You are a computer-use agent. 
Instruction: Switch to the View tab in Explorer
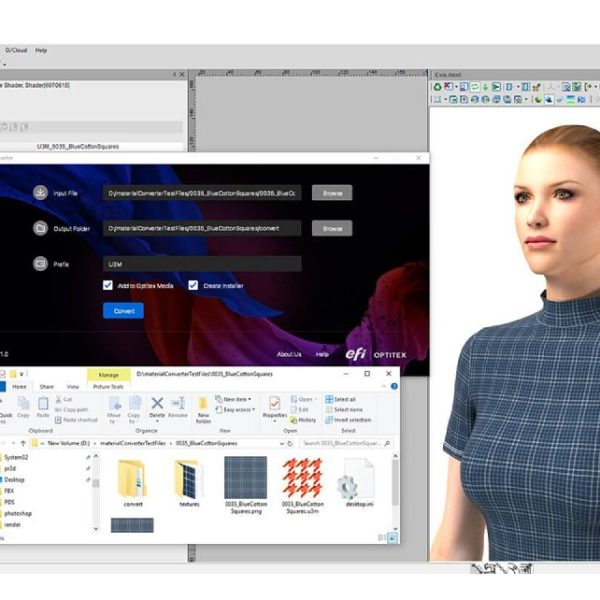72,386
